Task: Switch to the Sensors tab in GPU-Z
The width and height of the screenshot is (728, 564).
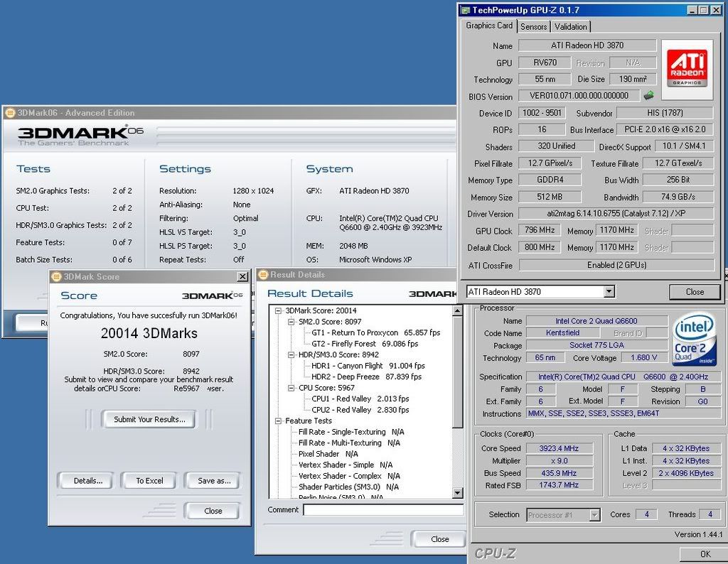Action: point(533,26)
